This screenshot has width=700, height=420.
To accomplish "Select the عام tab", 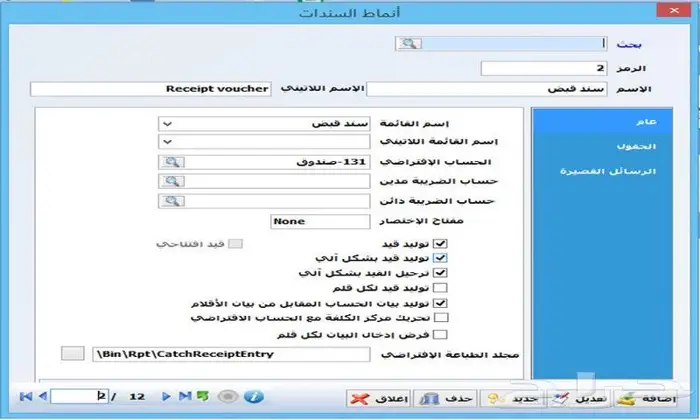I will tap(602, 121).
